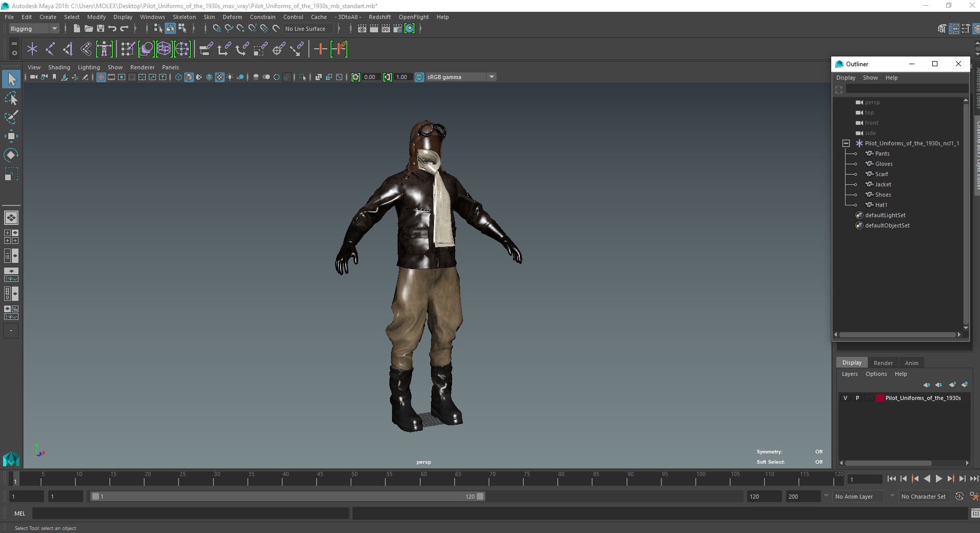The image size is (980, 533).
Task: Open the HumanIK character shelf icon
Action: 104,49
